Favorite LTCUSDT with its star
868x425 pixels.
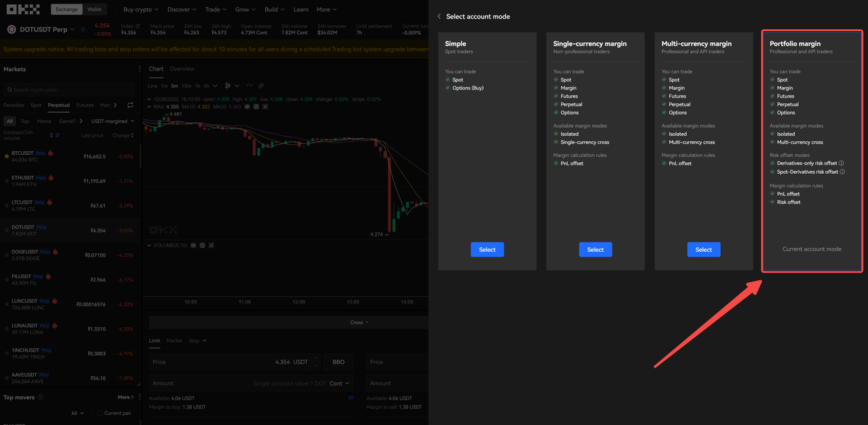tap(7, 205)
